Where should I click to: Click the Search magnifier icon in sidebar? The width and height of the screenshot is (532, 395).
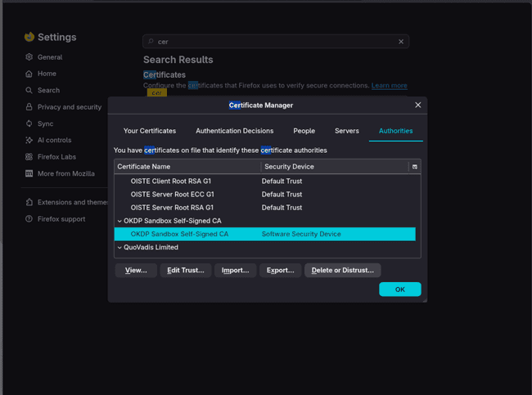point(29,90)
